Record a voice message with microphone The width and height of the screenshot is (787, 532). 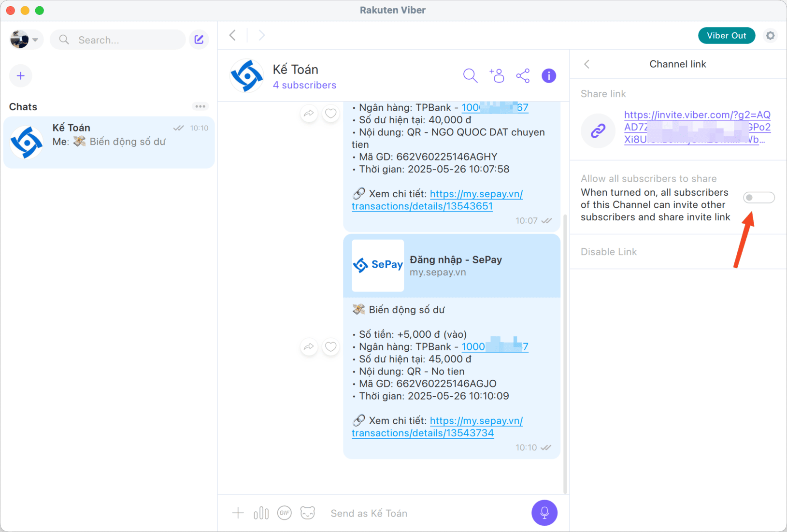click(x=544, y=513)
